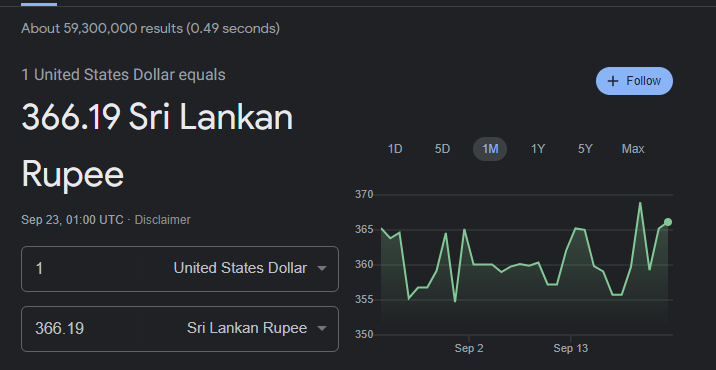Screen dimensions: 716x370
Task: Click the dollar amount field showing 1
Action: [82, 269]
